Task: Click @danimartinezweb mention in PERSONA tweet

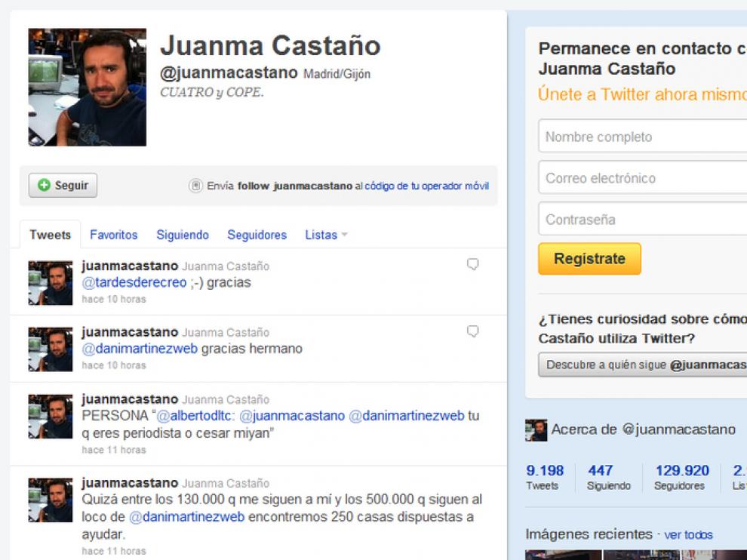Action: pos(407,416)
